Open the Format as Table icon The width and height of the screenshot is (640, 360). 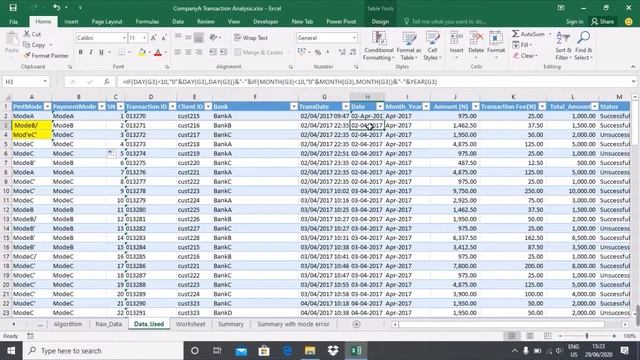[409, 39]
